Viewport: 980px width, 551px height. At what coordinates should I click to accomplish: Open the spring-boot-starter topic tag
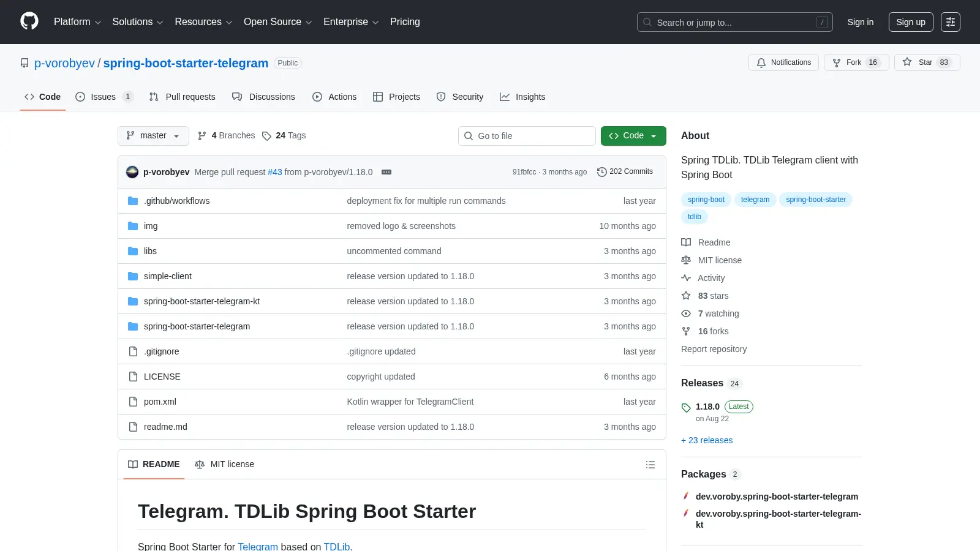coord(816,200)
